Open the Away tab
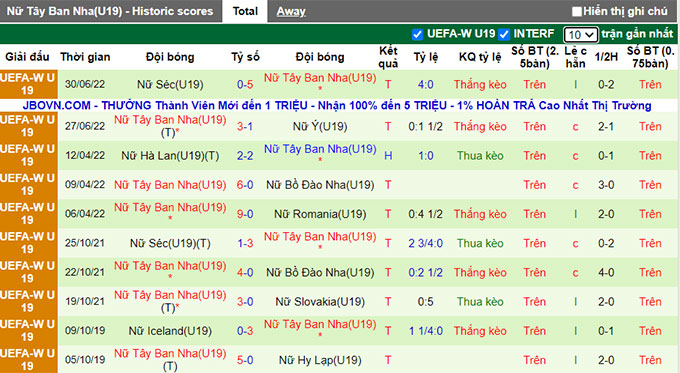680x373 pixels. point(291,11)
